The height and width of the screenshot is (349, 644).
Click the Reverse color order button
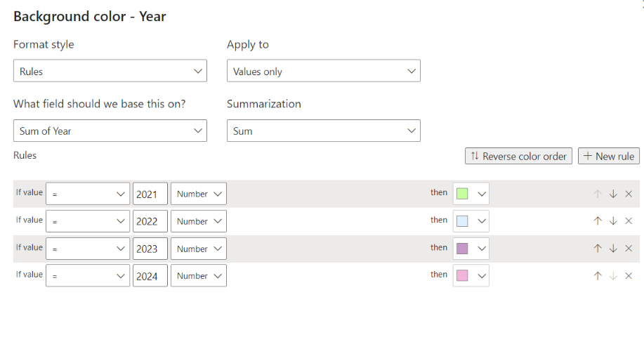coord(518,156)
